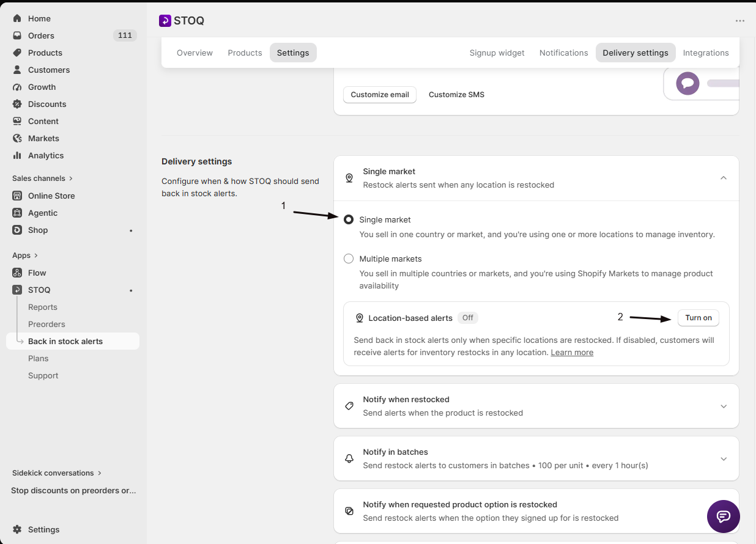This screenshot has width=756, height=544.
Task: Switch to the Products tab in STOQ
Action: click(x=245, y=53)
